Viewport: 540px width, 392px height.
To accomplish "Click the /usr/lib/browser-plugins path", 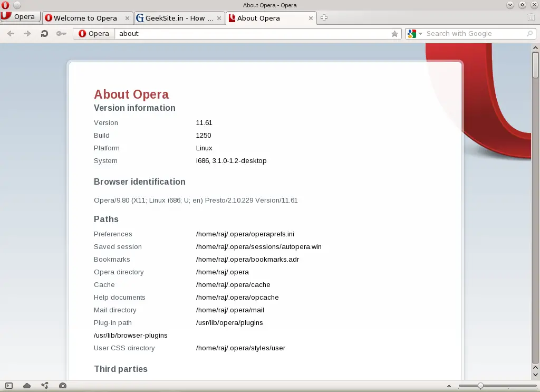I will pos(131,336).
